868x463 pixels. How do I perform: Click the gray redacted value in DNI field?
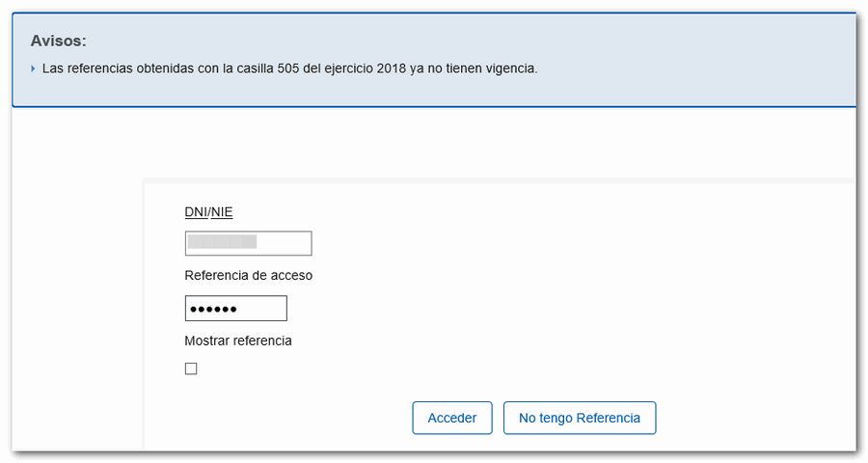point(222,243)
